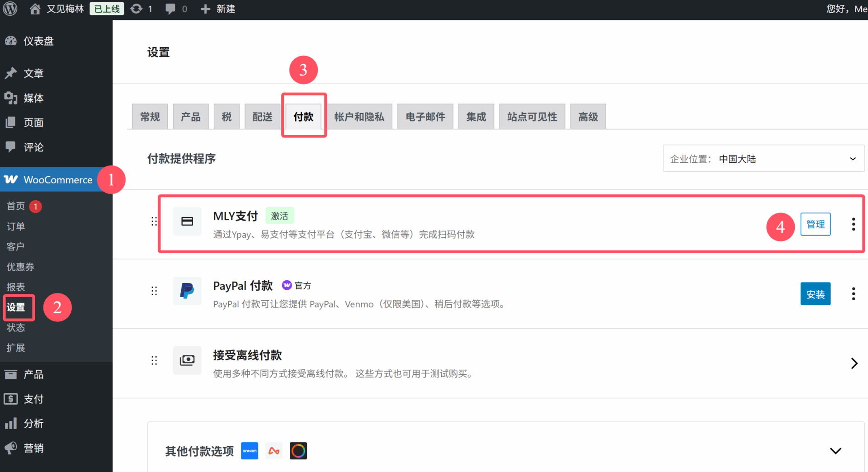The width and height of the screenshot is (868, 472).
Task: Open 仪表盘 dashboard menu
Action: pos(56,41)
